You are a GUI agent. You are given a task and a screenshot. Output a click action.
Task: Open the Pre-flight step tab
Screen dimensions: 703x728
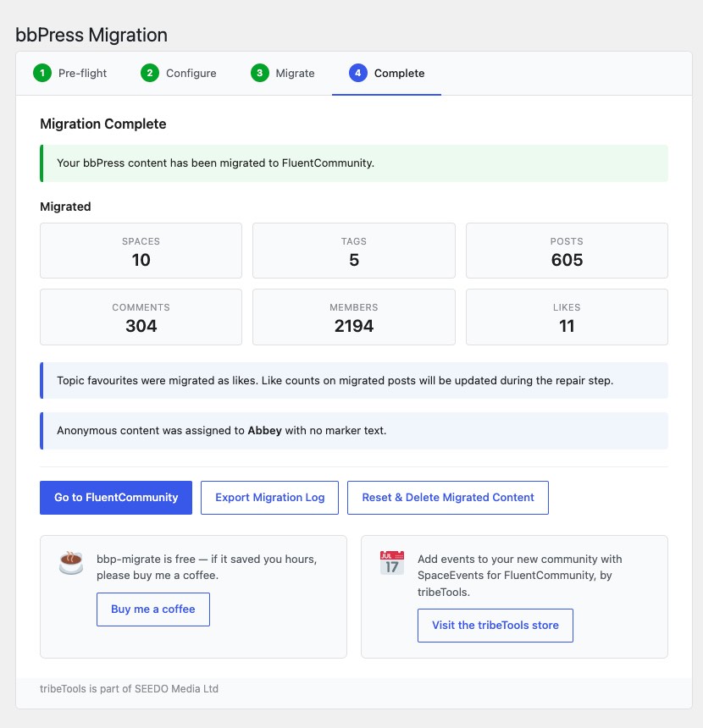click(69, 74)
